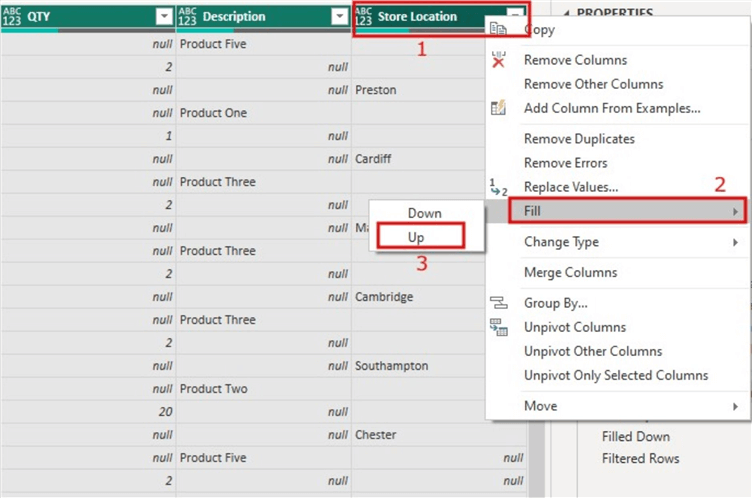Click the QTY column data type icon
752x498 pixels.
point(12,16)
